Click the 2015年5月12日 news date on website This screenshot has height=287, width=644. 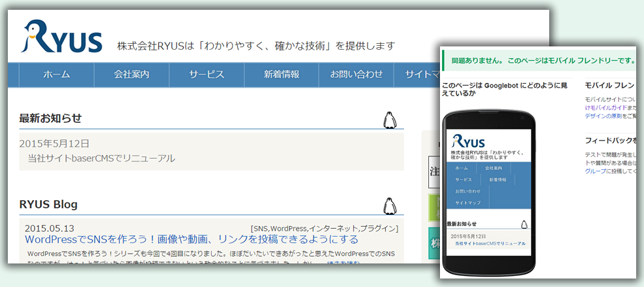pyautogui.click(x=54, y=144)
